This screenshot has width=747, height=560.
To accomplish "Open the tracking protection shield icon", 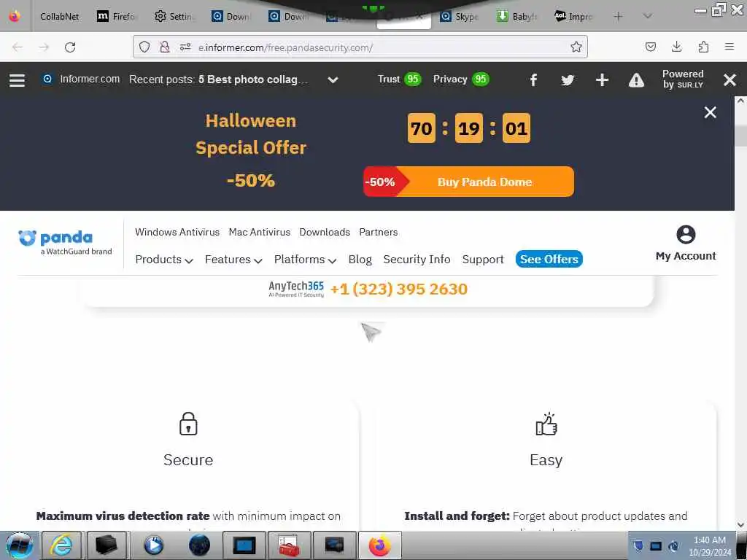I will tap(144, 47).
